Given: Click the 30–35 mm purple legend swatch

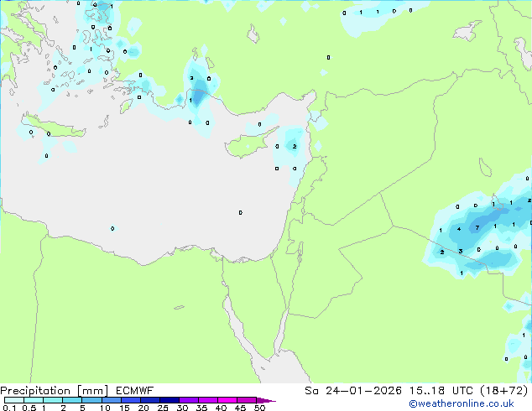Looking at the screenshot, I should [189, 400].
